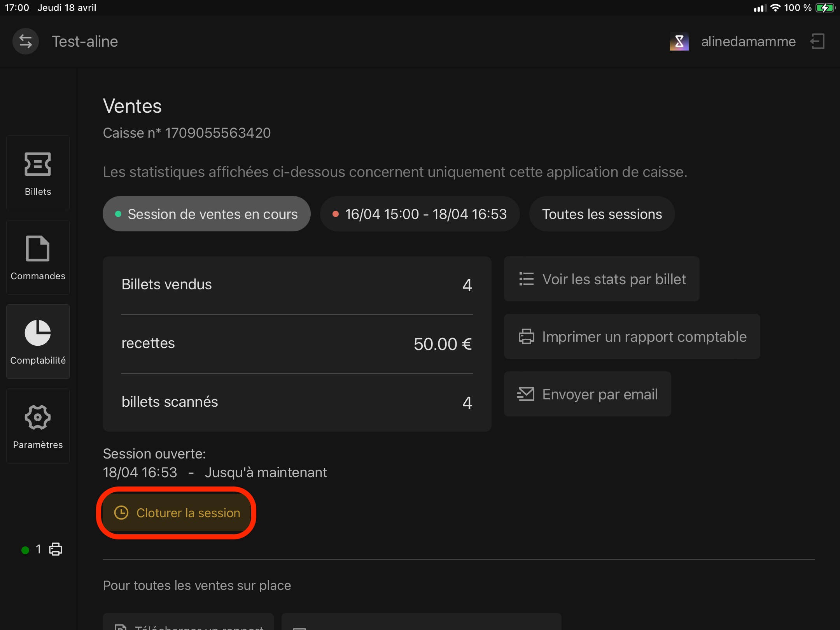Open the Billets section

point(38,173)
